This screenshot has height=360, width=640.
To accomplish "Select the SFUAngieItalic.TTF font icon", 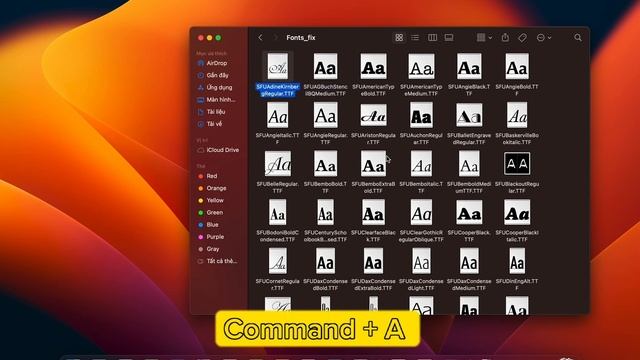I will pos(278,115).
